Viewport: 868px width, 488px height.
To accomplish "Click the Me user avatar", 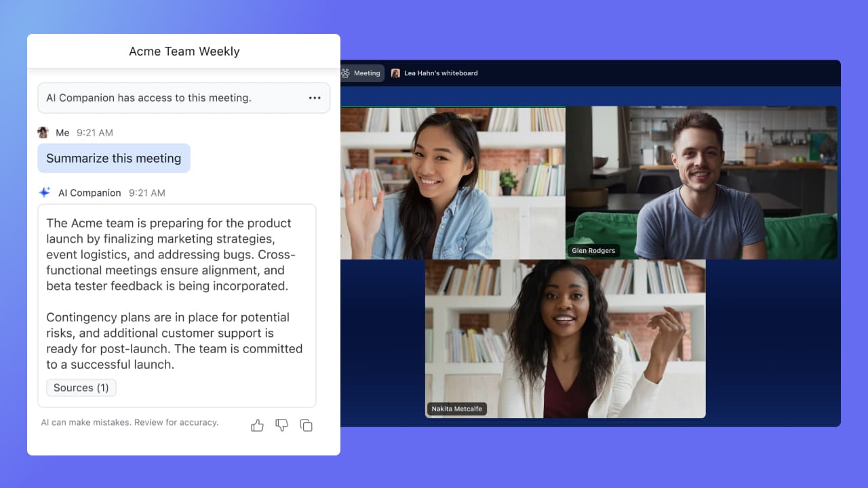I will tap(43, 133).
